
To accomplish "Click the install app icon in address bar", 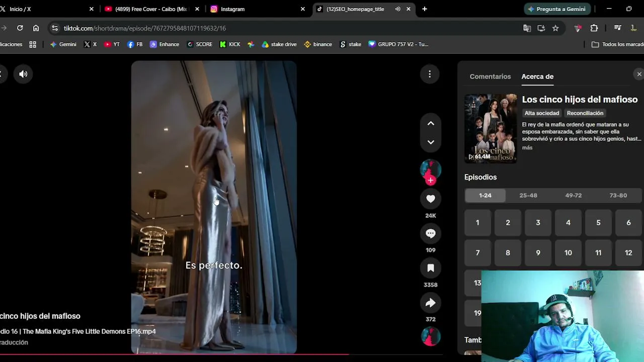I will [541, 28].
